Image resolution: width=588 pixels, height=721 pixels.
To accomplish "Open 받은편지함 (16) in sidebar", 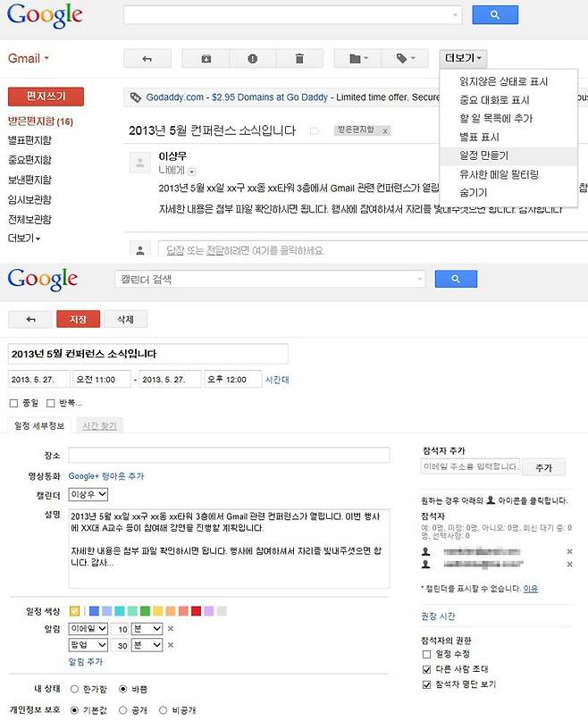I will pos(40,122).
